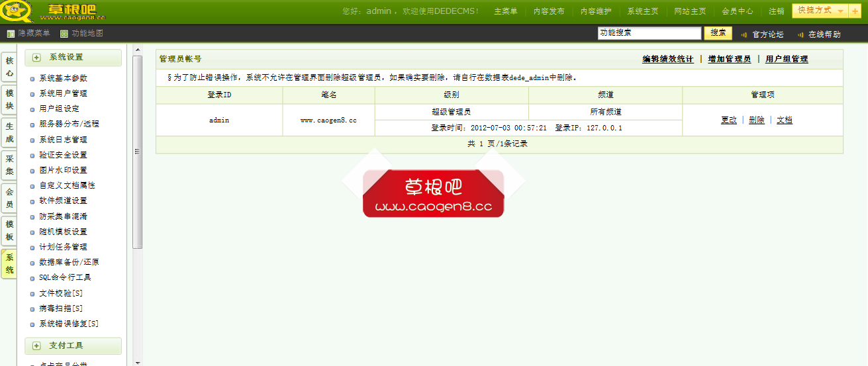
Task: Open 内容维护 in the top navigation
Action: [x=596, y=11]
